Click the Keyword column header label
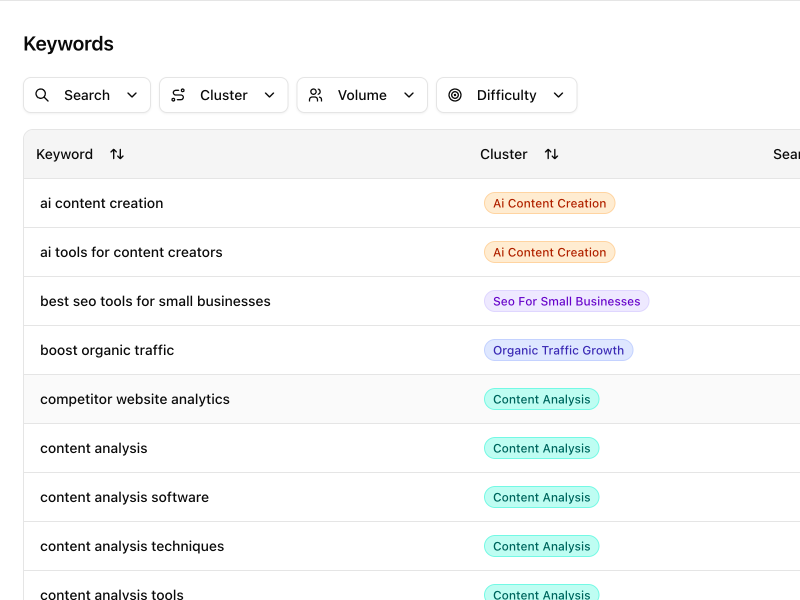The width and height of the screenshot is (800, 600). pyautogui.click(x=64, y=154)
